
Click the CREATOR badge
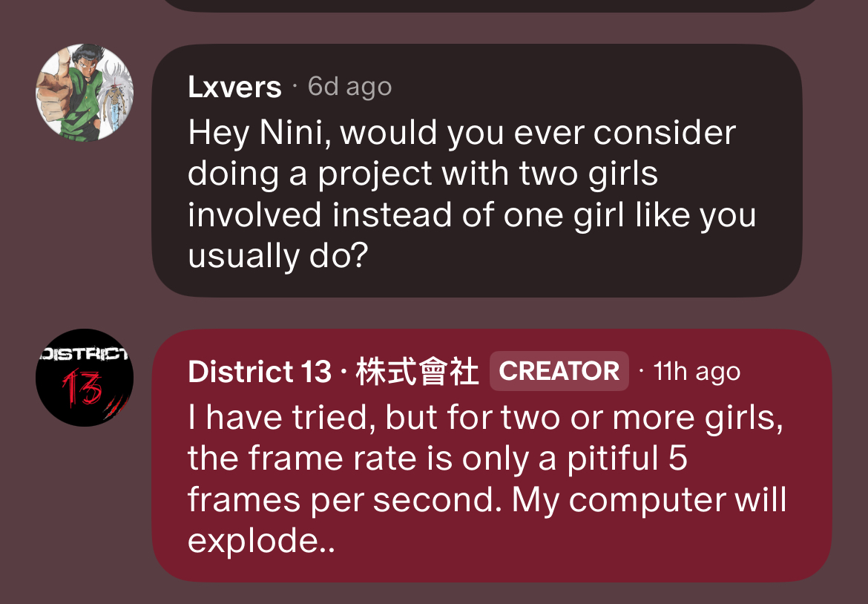pos(559,371)
